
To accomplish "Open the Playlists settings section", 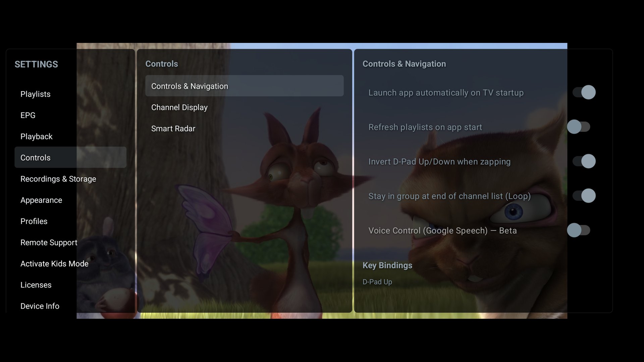I will click(70, 94).
